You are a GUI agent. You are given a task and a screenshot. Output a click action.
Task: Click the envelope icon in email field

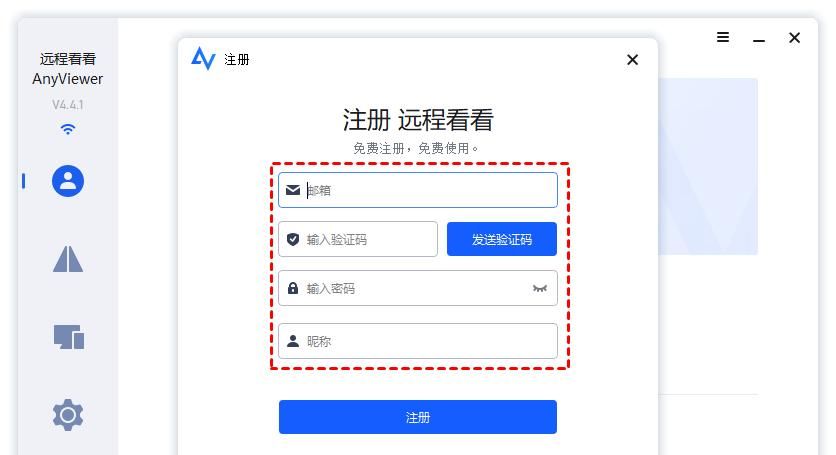[x=293, y=190]
